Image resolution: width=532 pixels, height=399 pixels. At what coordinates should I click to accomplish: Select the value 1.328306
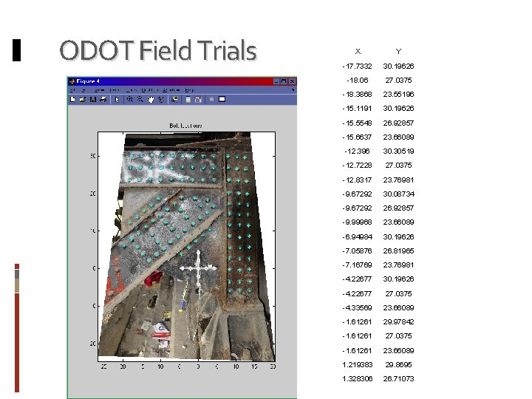pos(358,379)
